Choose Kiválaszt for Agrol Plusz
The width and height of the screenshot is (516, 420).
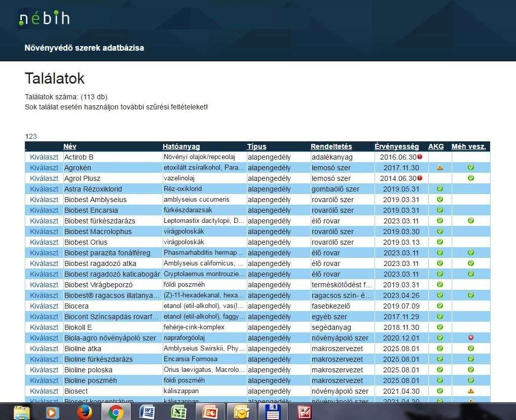(44, 178)
